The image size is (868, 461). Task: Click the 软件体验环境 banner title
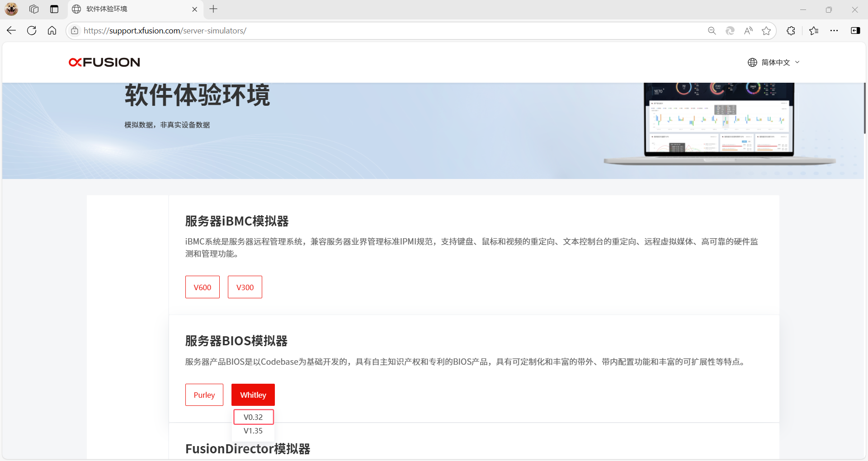(197, 95)
